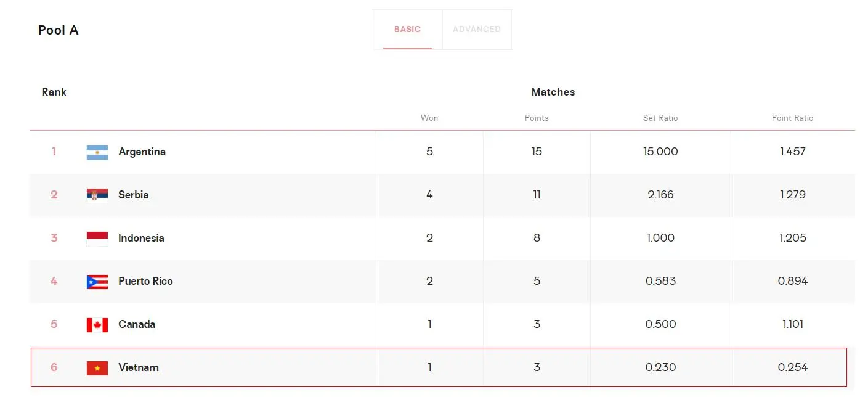This screenshot has height=405, width=868.
Task: Click the Puerto Rico flag icon
Action: point(97,282)
